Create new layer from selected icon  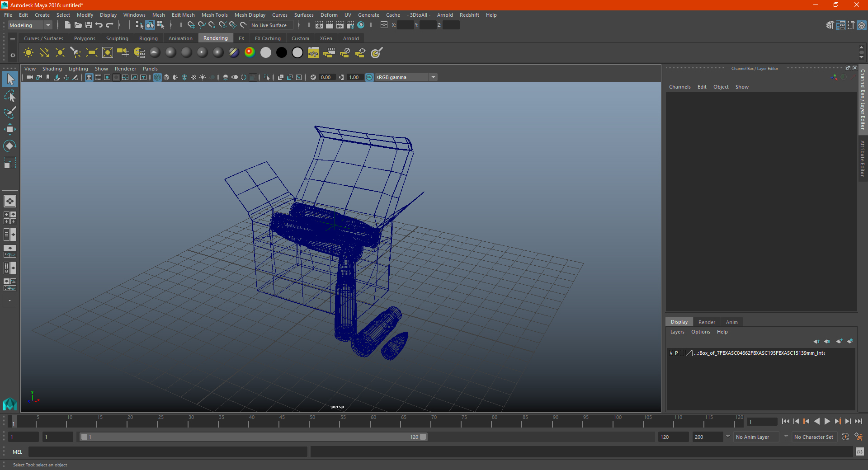(x=850, y=341)
